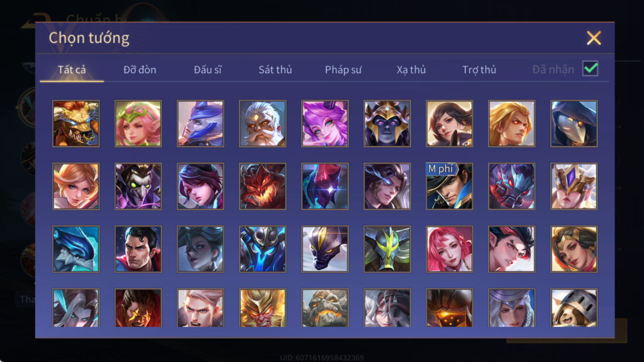
Task: Pick the hooded plague mask hero
Action: [574, 124]
